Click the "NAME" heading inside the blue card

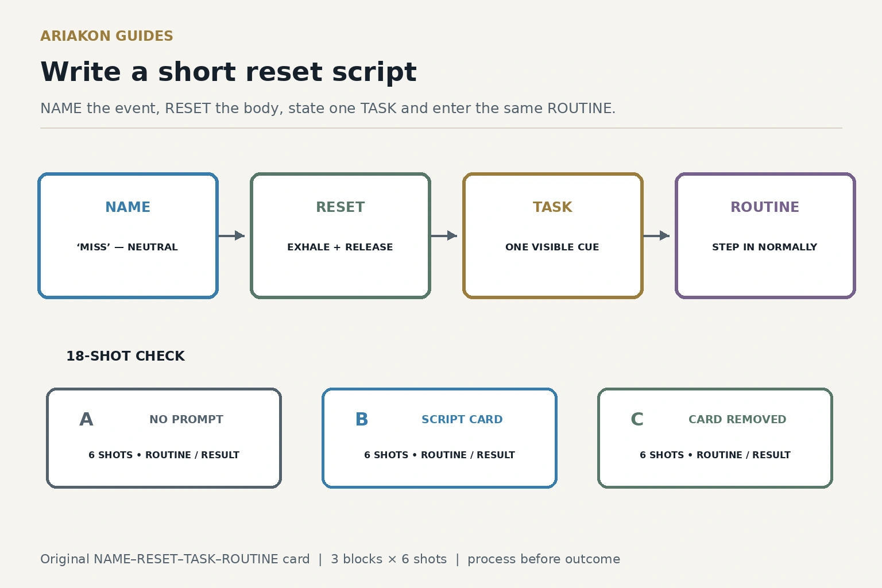[x=127, y=207]
